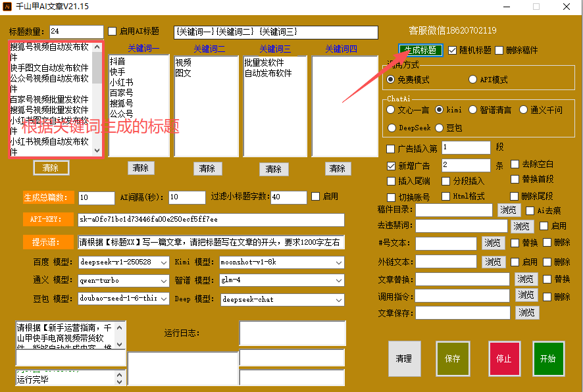This screenshot has height=392, width=583.
Task: Click the olive 保存 button
Action: tap(453, 358)
